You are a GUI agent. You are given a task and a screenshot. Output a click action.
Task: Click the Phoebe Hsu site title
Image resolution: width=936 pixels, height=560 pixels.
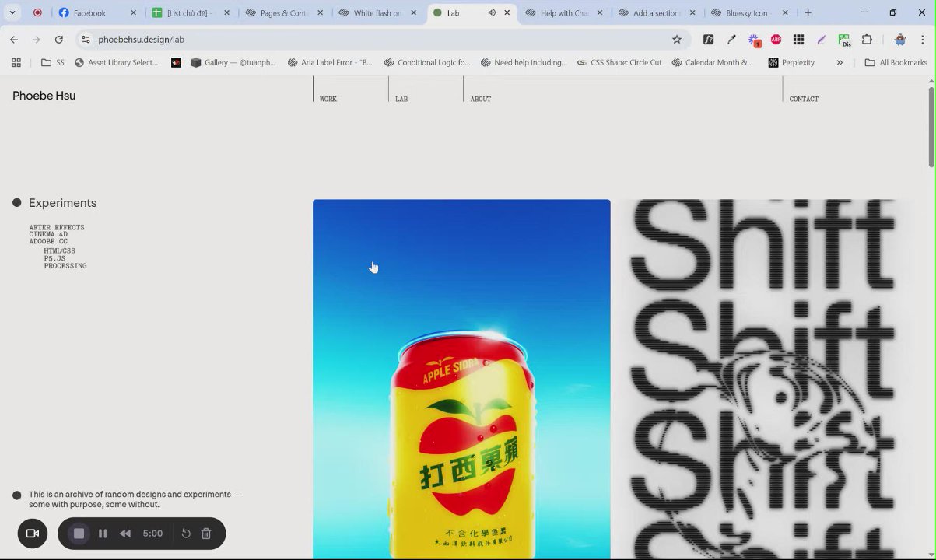(44, 96)
